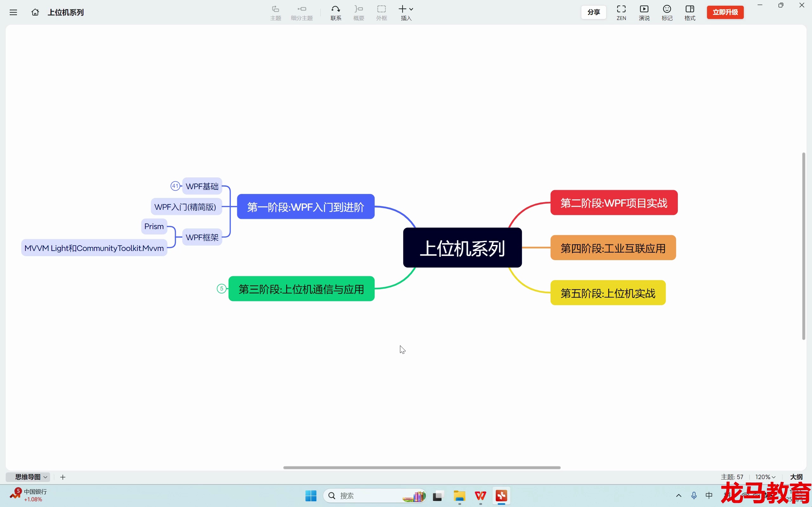Screen dimensions: 812x507
Task: Open the 120% zoom level dropdown
Action: (765, 477)
